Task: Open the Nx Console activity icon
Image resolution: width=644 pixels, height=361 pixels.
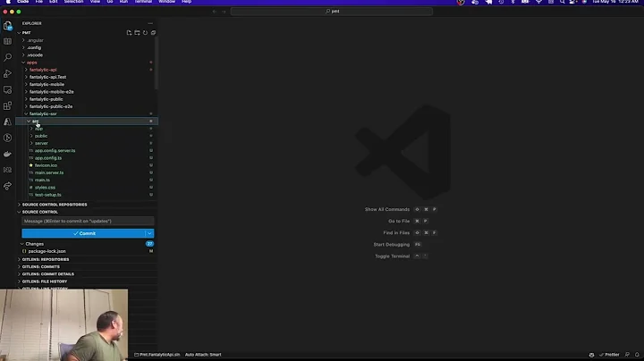Action: click(x=7, y=170)
